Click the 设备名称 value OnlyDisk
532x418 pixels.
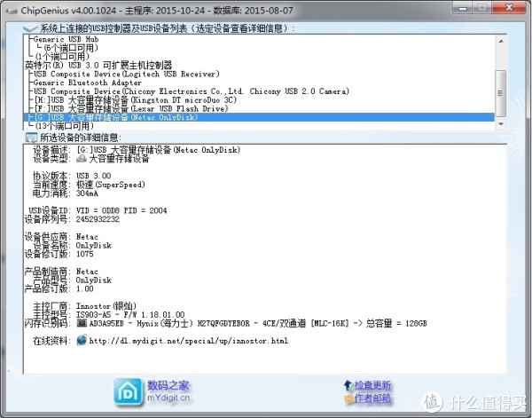[x=94, y=245]
